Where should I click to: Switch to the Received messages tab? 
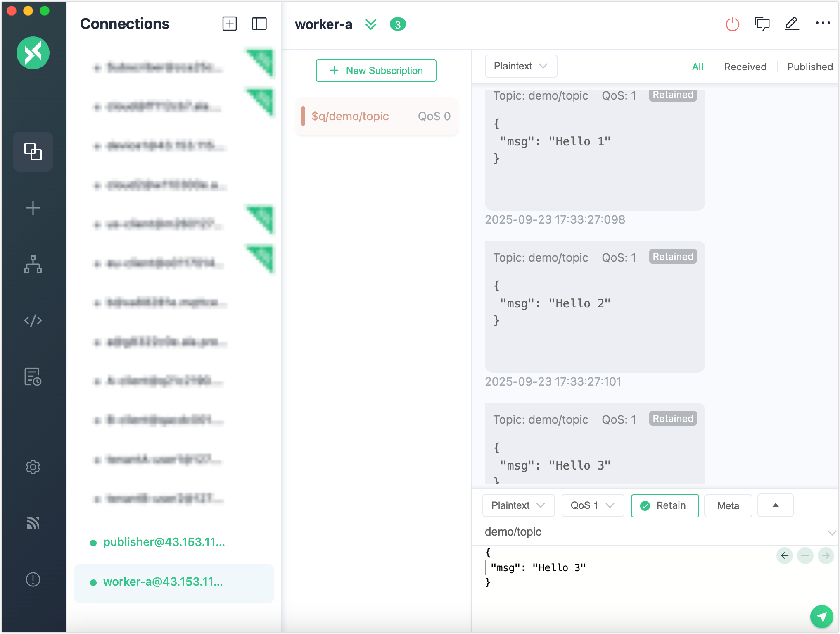[x=745, y=67]
